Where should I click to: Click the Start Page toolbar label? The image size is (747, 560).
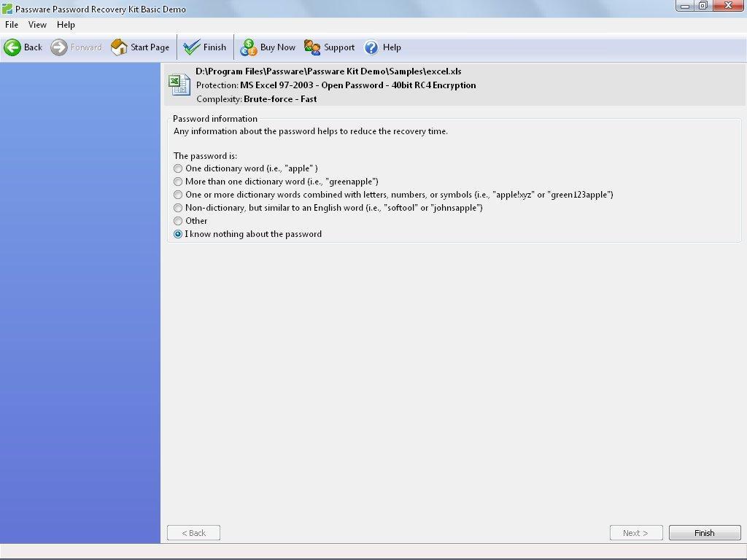(x=150, y=47)
